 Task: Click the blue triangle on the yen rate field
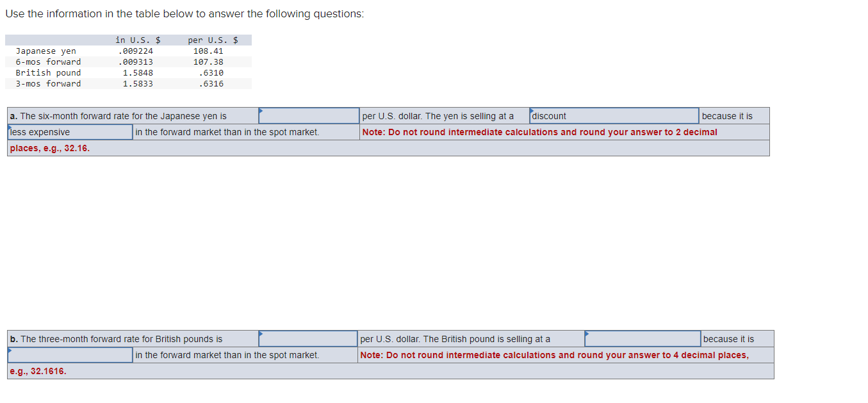[x=260, y=111]
